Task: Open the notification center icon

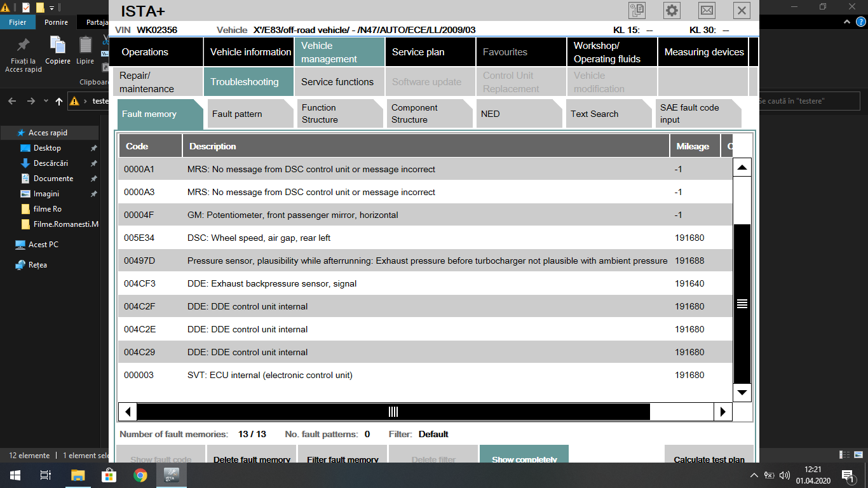Action: 848,475
